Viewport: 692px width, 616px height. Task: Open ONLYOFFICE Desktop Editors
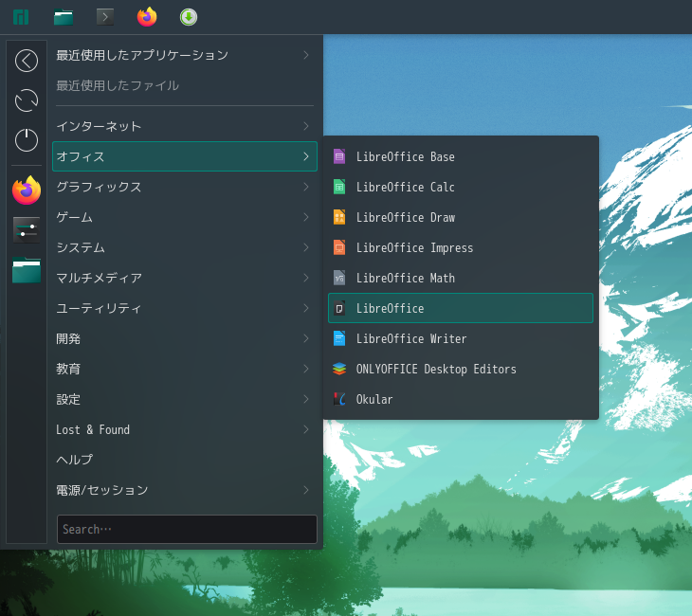coord(461,369)
